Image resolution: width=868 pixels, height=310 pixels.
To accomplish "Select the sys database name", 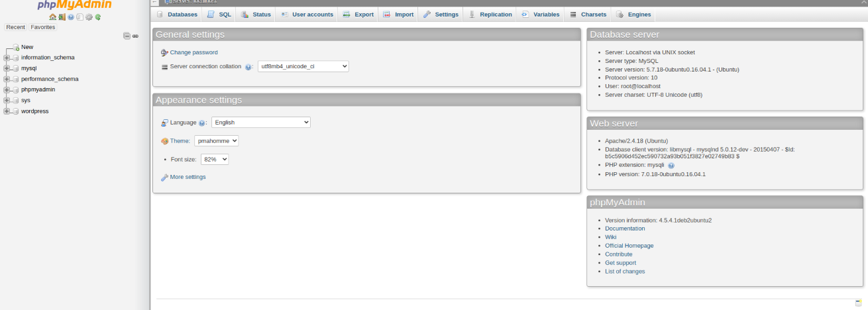I will (x=26, y=101).
